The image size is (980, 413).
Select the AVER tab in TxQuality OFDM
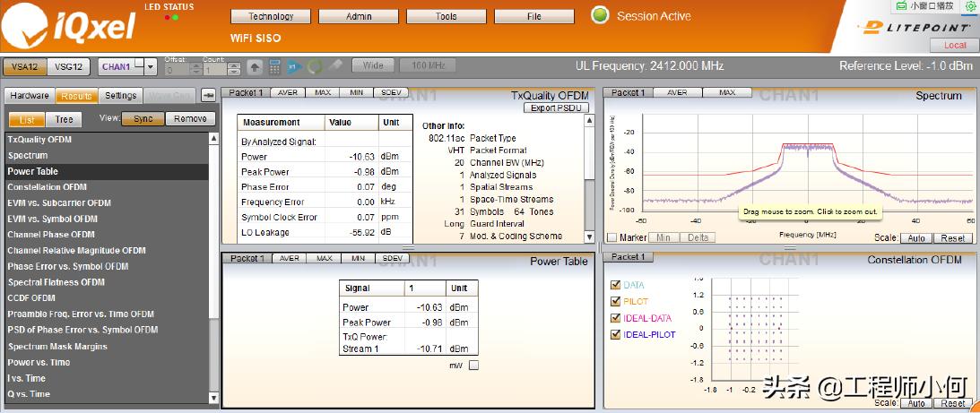[289, 92]
